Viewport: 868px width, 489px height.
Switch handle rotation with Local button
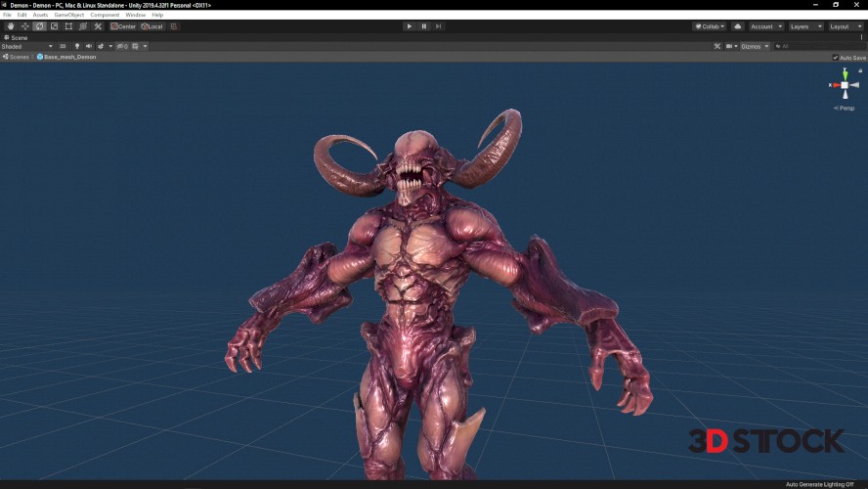(x=152, y=26)
